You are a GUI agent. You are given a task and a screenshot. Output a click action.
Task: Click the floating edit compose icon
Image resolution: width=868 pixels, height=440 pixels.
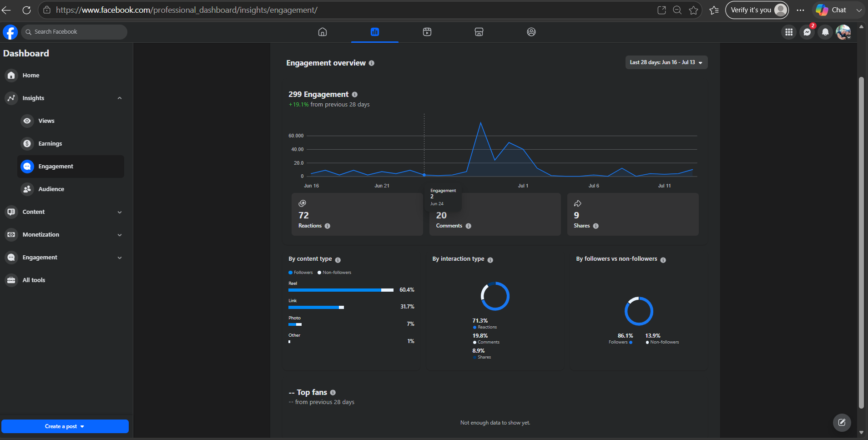[x=842, y=423]
